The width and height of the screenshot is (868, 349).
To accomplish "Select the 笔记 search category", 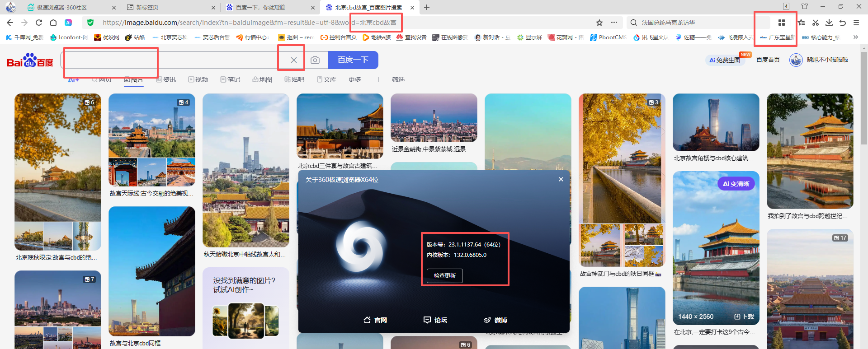I will coord(230,79).
